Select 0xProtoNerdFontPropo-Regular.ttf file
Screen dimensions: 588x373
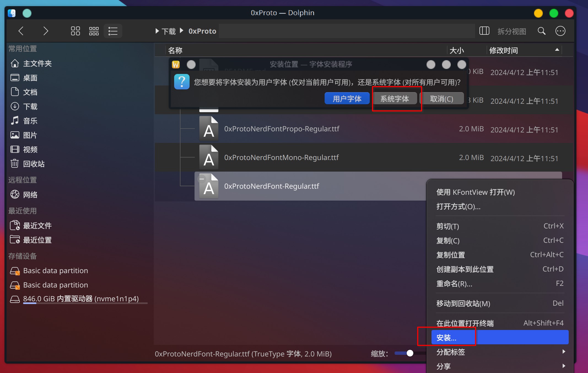pos(282,129)
